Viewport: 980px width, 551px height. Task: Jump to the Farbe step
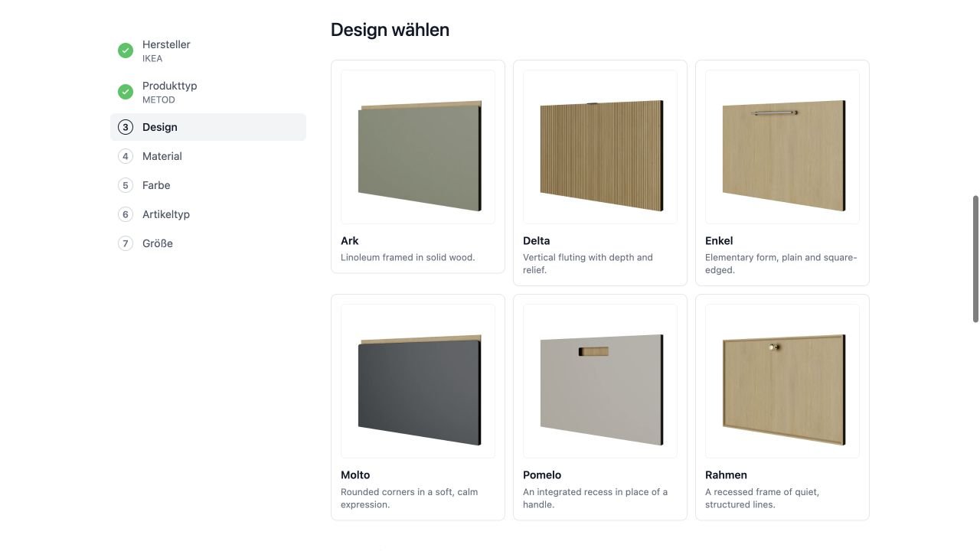[208, 185]
